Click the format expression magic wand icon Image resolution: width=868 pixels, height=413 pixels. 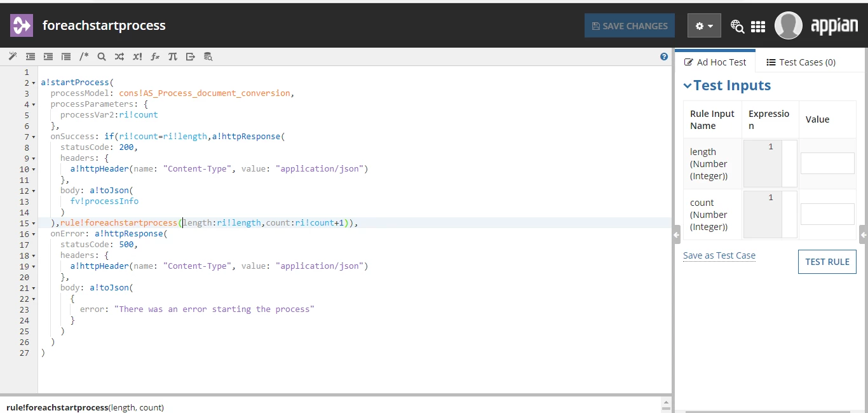coord(12,57)
